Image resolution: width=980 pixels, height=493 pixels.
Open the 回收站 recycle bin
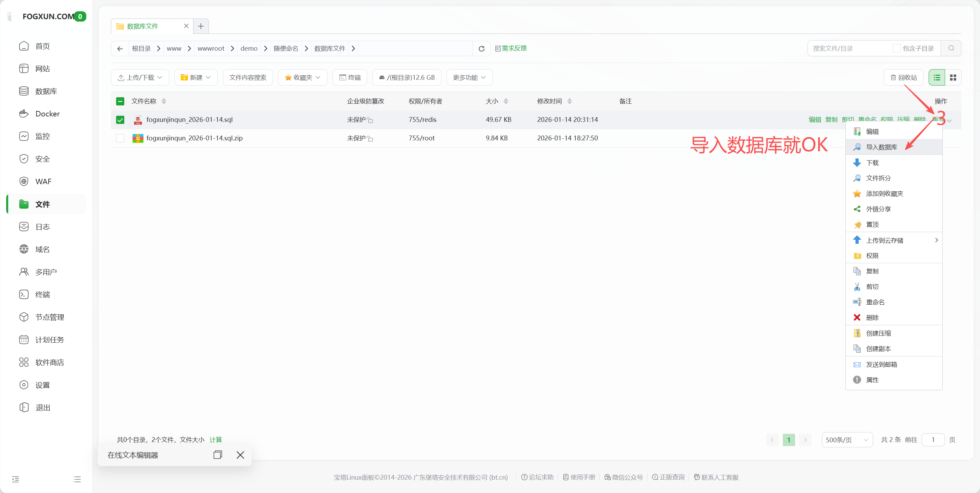pos(904,77)
